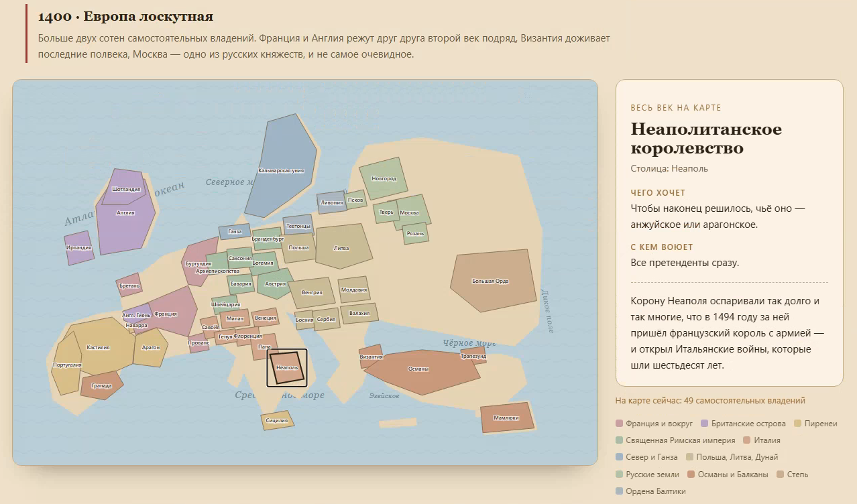This screenshot has width=857, height=504.
Task: Select the Османы region
Action: click(x=420, y=371)
